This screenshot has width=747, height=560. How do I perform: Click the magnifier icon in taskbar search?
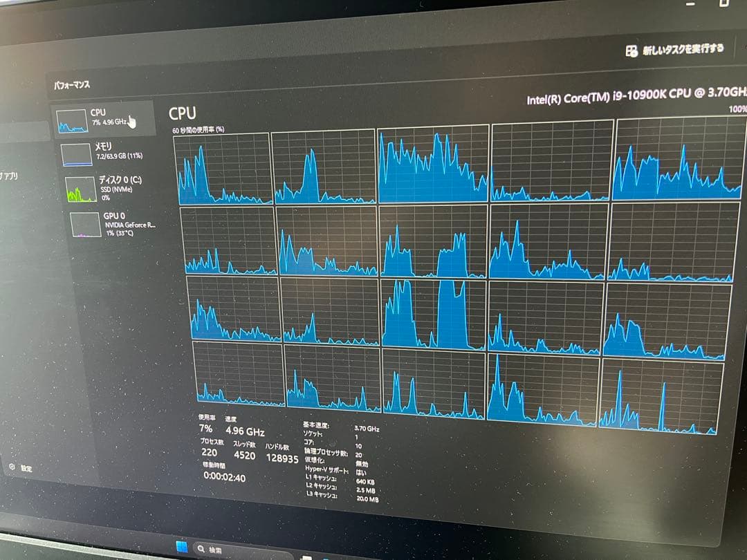[x=201, y=550]
